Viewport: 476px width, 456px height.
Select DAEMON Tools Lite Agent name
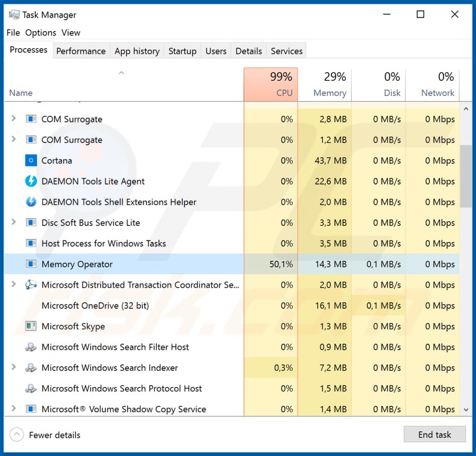(x=93, y=182)
